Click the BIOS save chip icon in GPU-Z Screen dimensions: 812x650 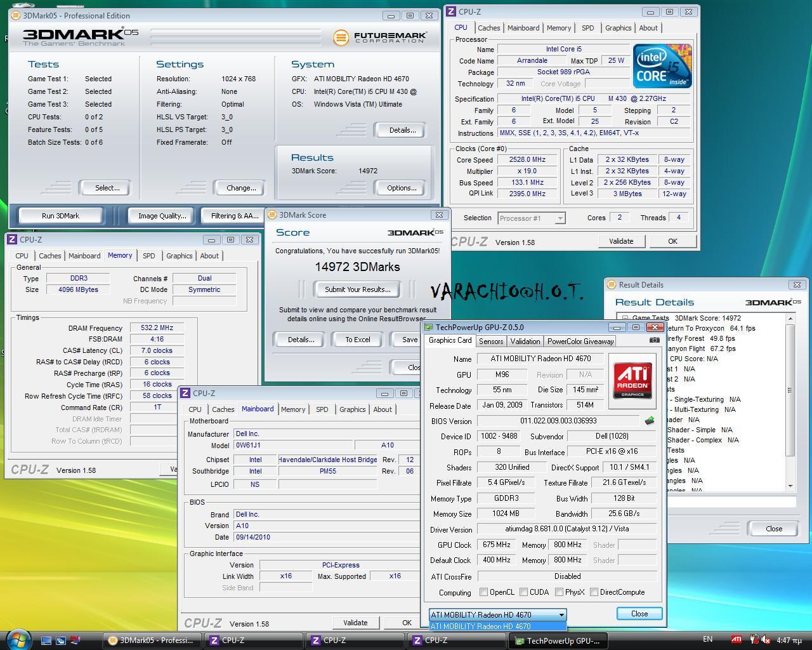click(x=650, y=420)
